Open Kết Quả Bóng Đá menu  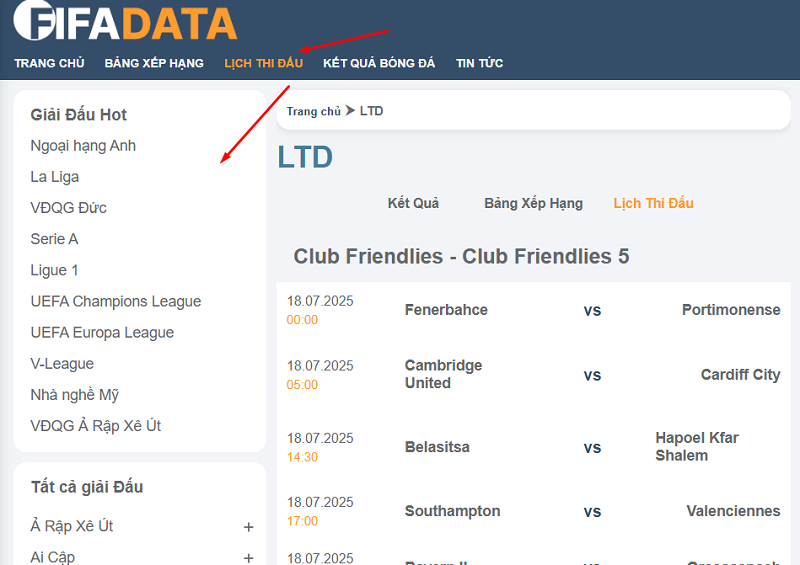[379, 63]
